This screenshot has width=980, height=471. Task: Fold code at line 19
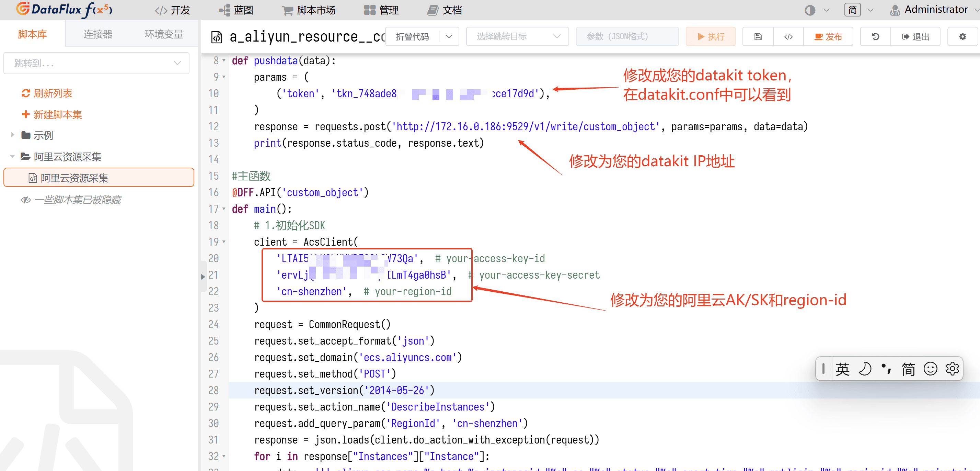point(224,242)
